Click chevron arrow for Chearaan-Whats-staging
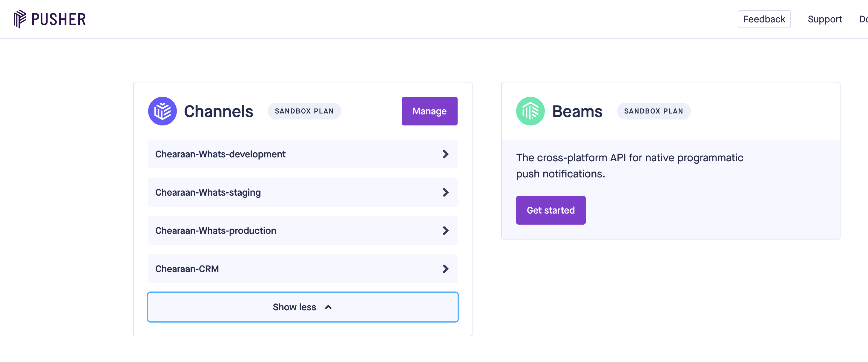The height and width of the screenshot is (362, 868). 445,192
